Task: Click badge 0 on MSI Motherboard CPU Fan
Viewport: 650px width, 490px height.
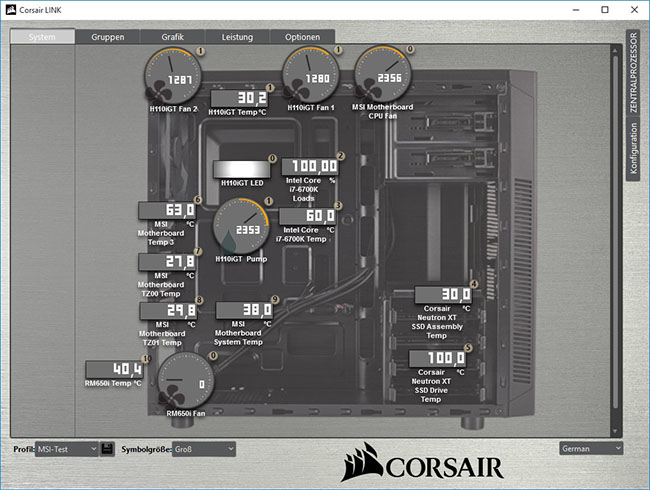Action: pos(410,49)
